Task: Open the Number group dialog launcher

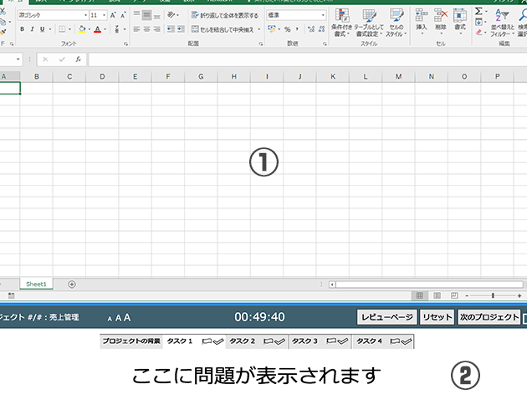Action: [x=325, y=44]
